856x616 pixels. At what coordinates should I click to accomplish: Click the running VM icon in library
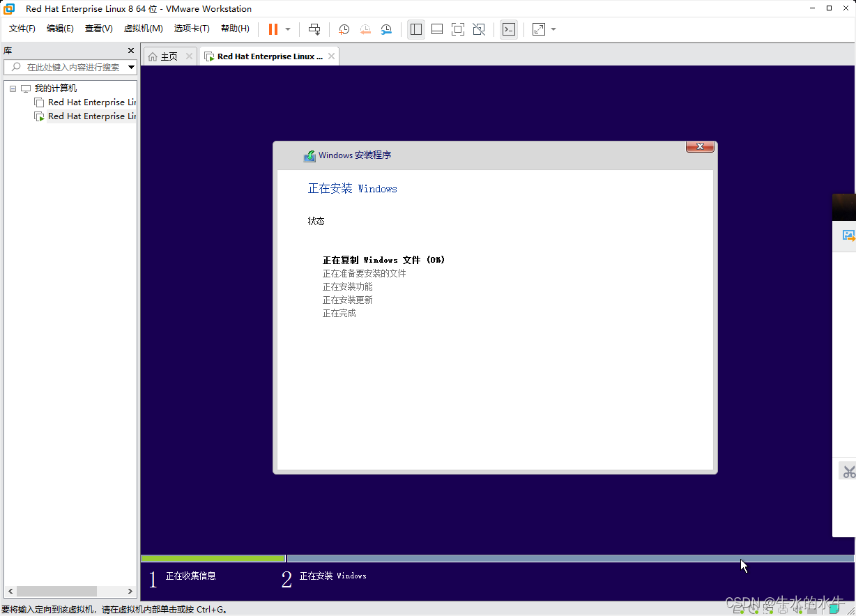[x=39, y=116]
